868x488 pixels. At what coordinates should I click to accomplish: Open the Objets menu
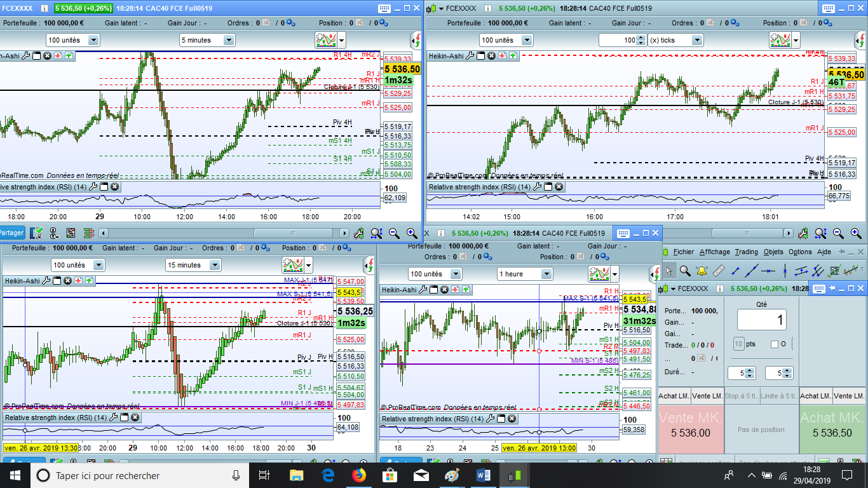pyautogui.click(x=773, y=252)
